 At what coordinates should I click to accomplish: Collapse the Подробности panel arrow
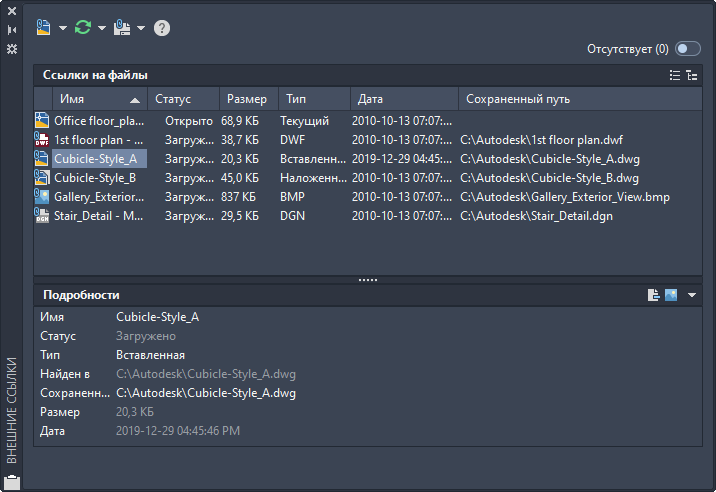692,295
